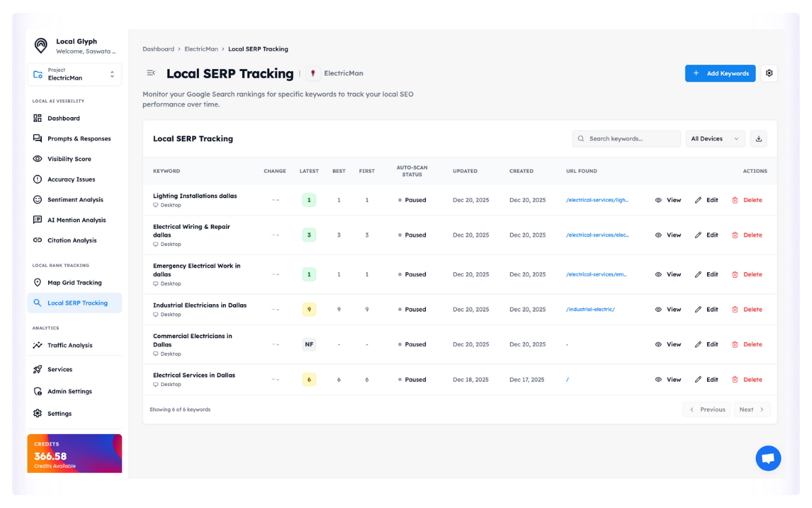812x508 pixels.
Task: Open the All Devices dropdown filter
Action: [x=715, y=139]
